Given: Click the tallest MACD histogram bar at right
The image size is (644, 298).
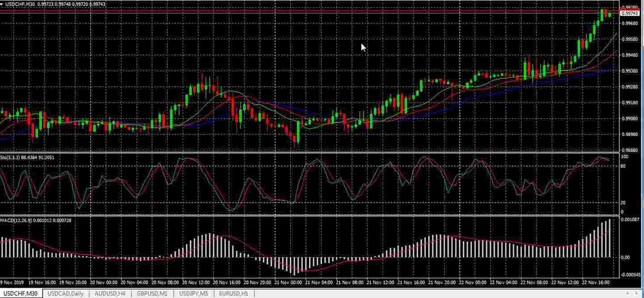Looking at the screenshot, I should (609, 238).
